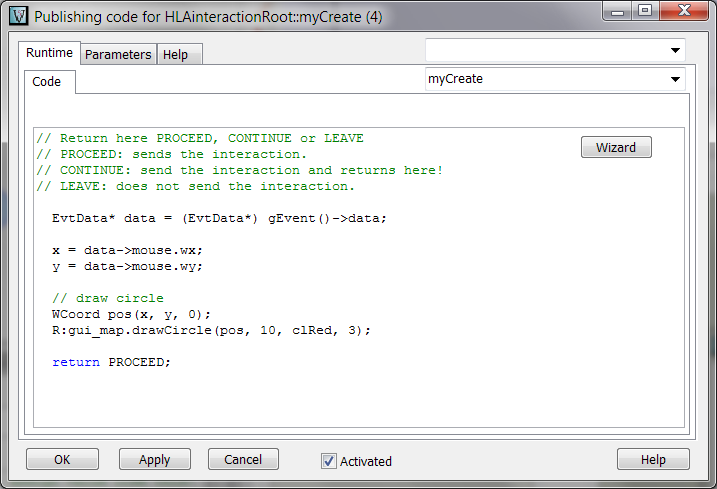Click the draw circle comment line
Image resolution: width=717 pixels, height=489 pixels.
point(108,298)
